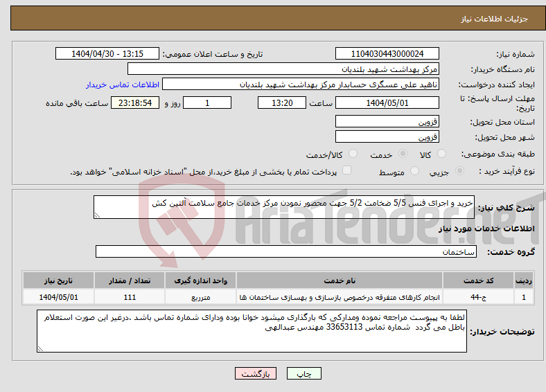Select the جزیی purchase type radio

(x=459, y=170)
